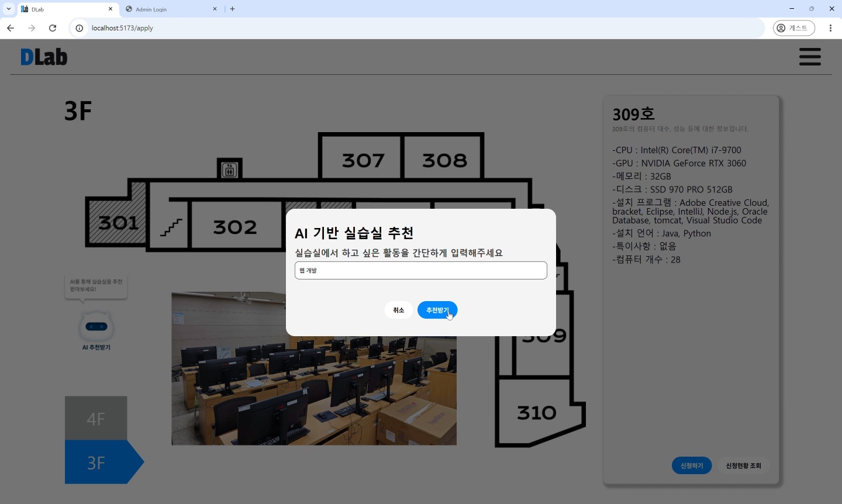Click the AI 추천받기 label under the robot
The height and width of the screenshot is (504, 842).
[96, 347]
